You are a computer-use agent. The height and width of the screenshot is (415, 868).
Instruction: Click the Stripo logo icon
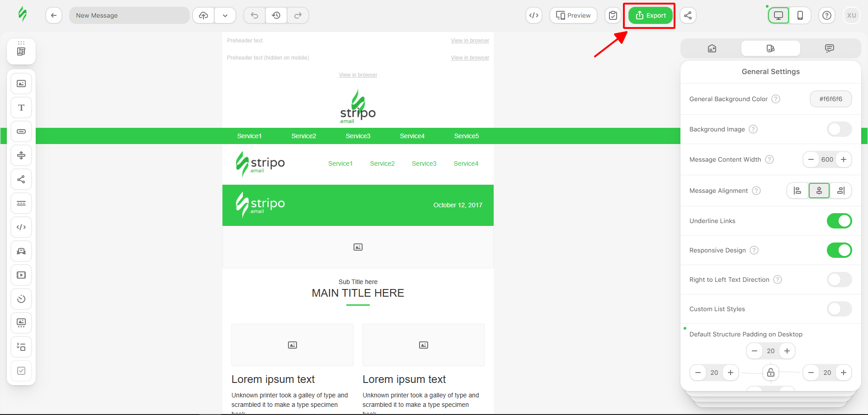coord(22,14)
